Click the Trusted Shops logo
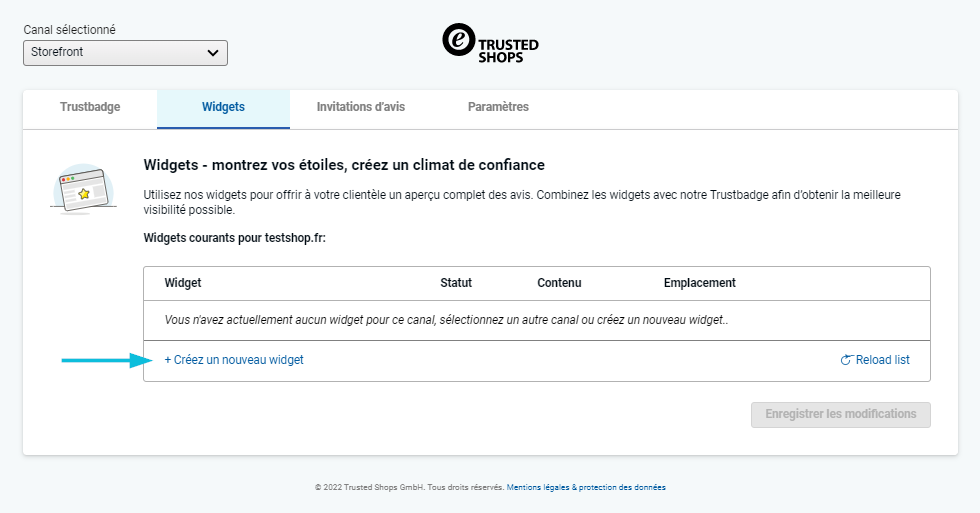Viewport: 980px width, 513px height. pos(490,44)
